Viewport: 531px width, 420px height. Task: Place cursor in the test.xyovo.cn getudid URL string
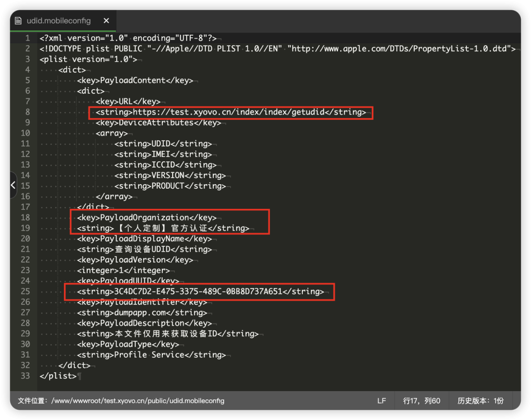(x=229, y=112)
